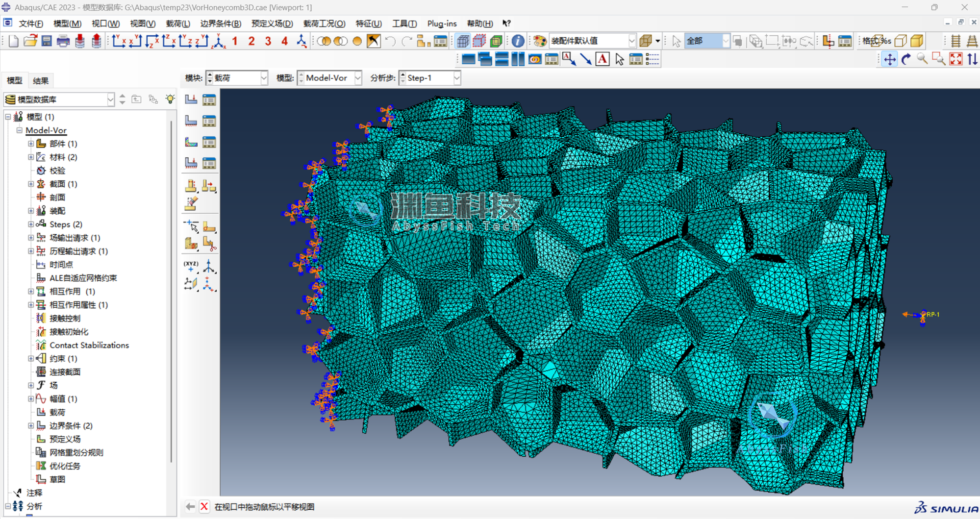The width and height of the screenshot is (980, 519).
Task: Click the red X cancel procedure icon
Action: point(204,507)
